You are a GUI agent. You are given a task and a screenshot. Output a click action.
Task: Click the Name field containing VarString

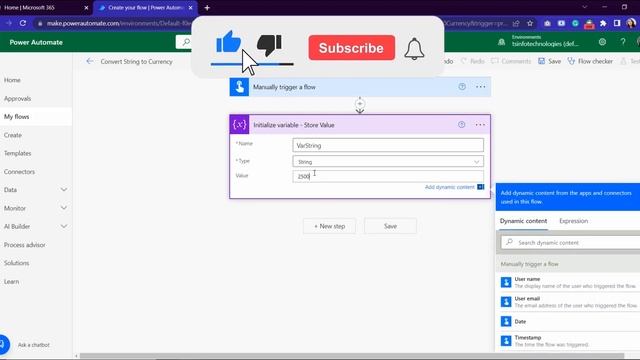tap(388, 145)
